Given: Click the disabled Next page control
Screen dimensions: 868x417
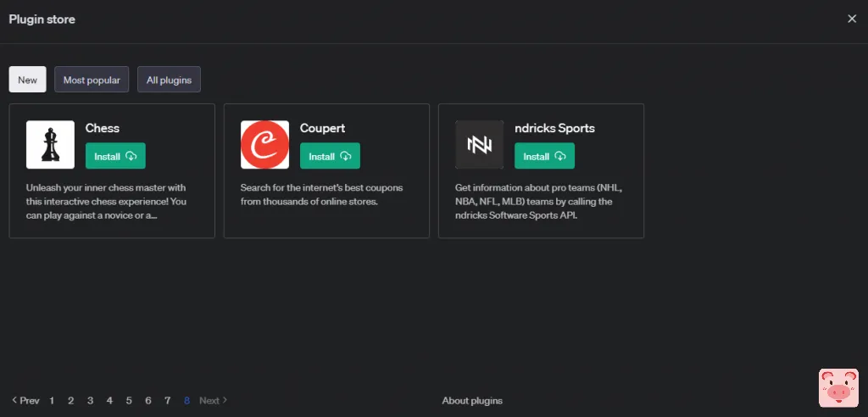Looking at the screenshot, I should 213,401.
